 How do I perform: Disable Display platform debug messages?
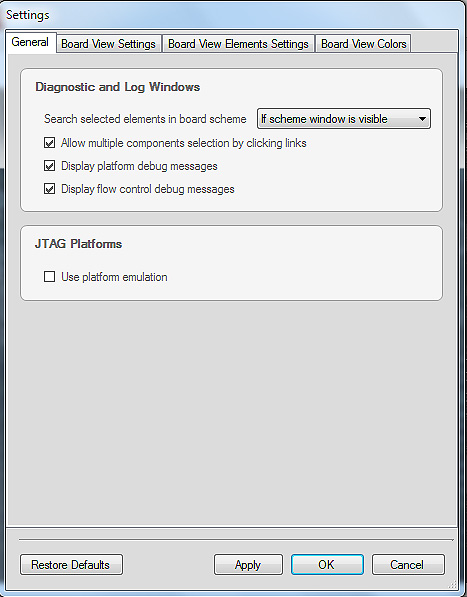[x=49, y=166]
